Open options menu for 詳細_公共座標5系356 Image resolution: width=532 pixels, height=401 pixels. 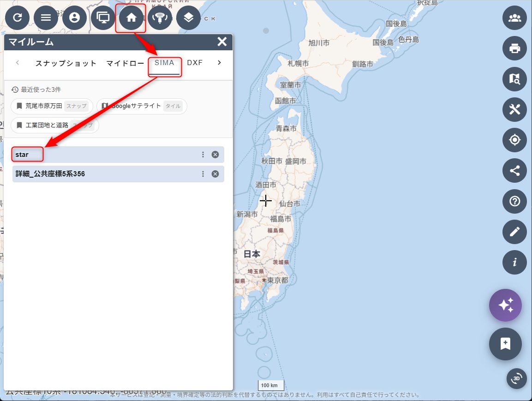[203, 174]
